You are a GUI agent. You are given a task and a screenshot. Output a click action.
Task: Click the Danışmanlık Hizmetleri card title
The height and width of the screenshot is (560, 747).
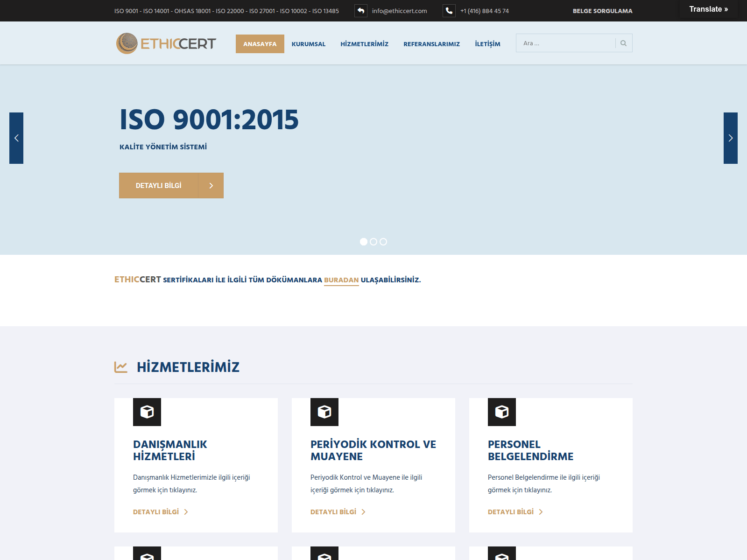170,450
